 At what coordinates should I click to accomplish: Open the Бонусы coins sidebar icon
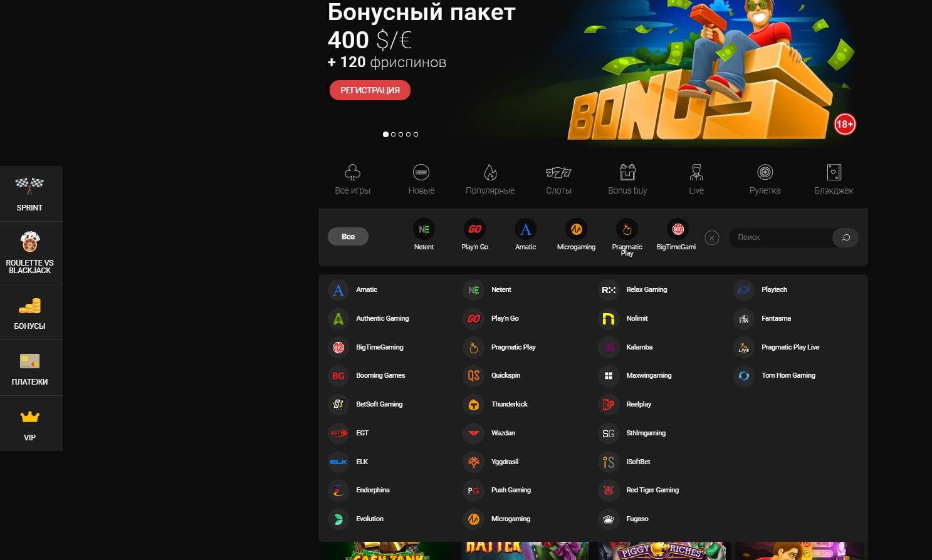coord(29,306)
